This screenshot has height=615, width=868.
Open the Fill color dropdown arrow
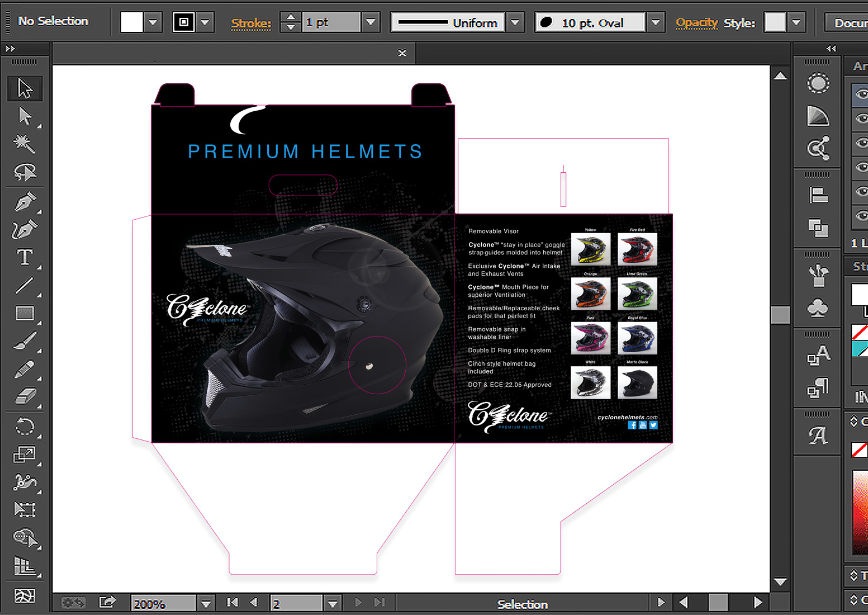click(153, 22)
